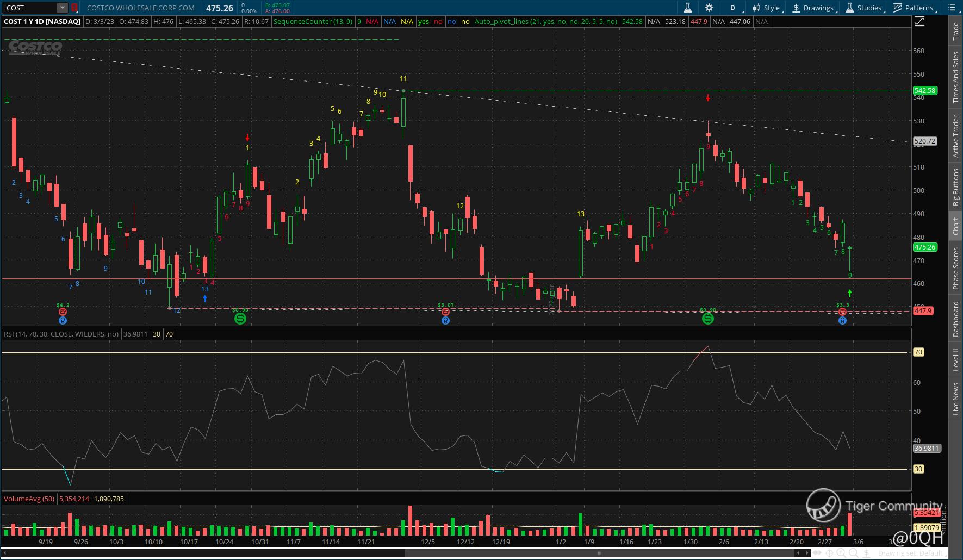Click the A: 476.00 ask price
The image size is (963, 560).
[277, 11]
